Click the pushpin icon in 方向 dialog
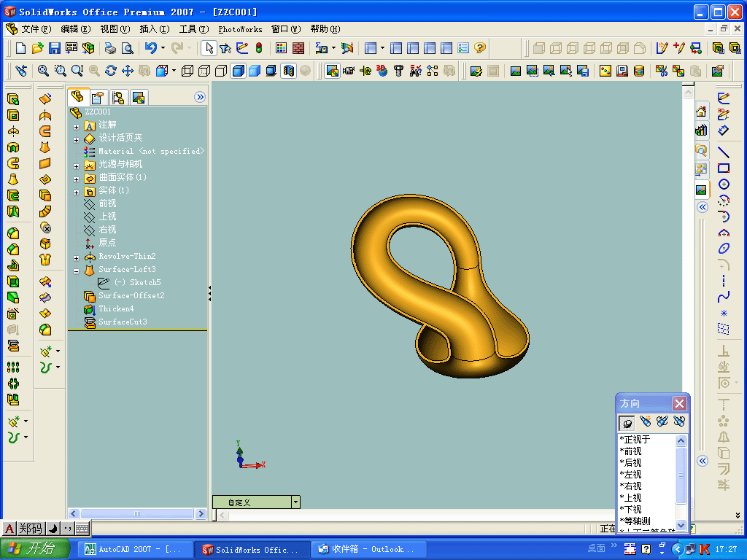 [x=627, y=422]
